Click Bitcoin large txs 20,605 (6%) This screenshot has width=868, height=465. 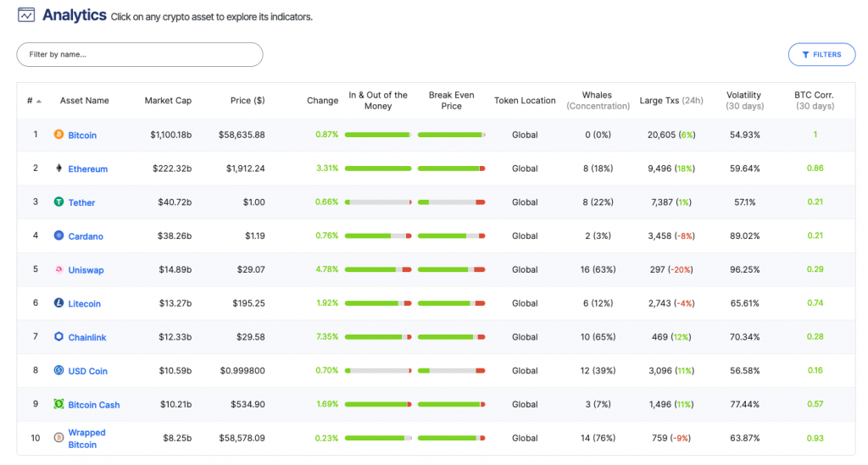(x=671, y=135)
